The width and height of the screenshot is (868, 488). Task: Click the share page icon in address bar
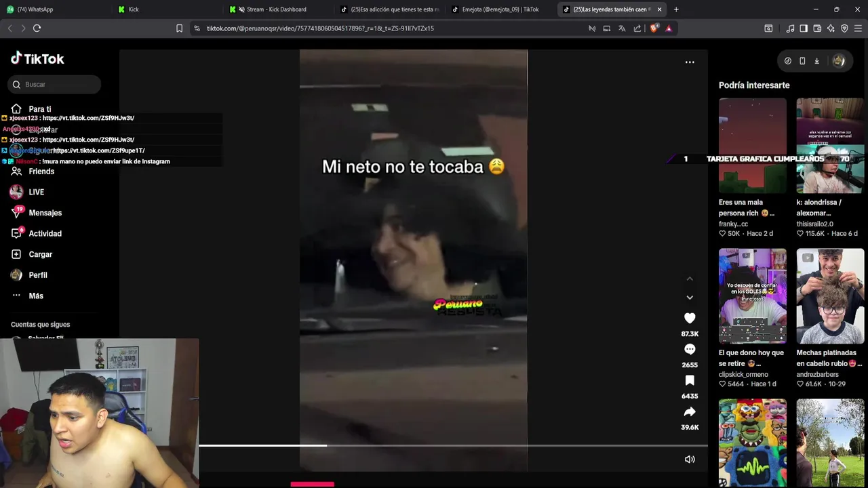coord(637,28)
